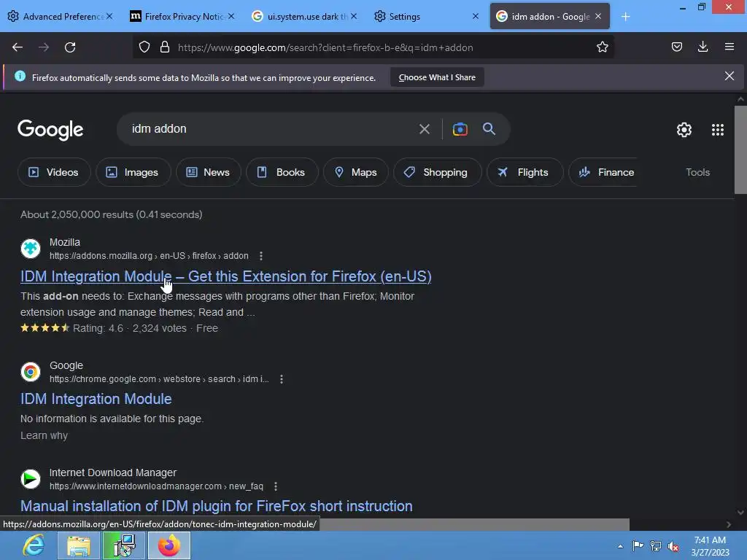This screenshot has height=560, width=747.
Task: Open the Firefox application menu
Action: click(729, 47)
